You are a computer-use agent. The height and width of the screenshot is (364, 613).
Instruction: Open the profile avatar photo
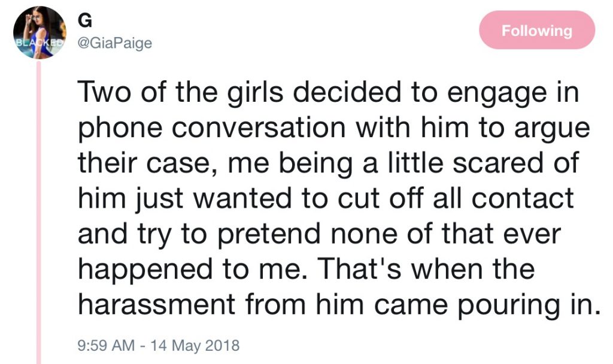click(x=40, y=32)
